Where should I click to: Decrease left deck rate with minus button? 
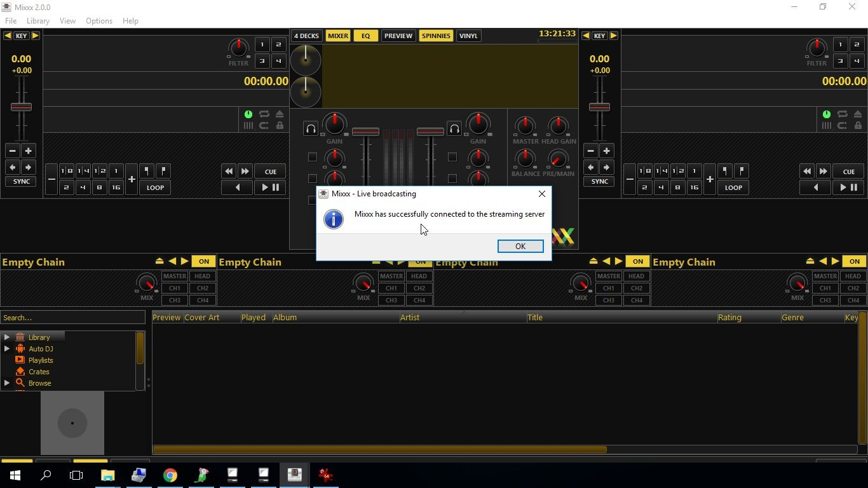pyautogui.click(x=12, y=151)
